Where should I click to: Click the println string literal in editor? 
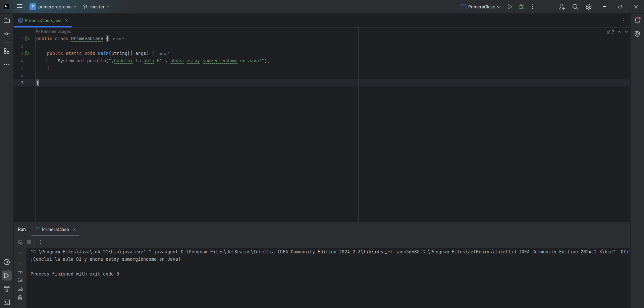[x=186, y=61]
